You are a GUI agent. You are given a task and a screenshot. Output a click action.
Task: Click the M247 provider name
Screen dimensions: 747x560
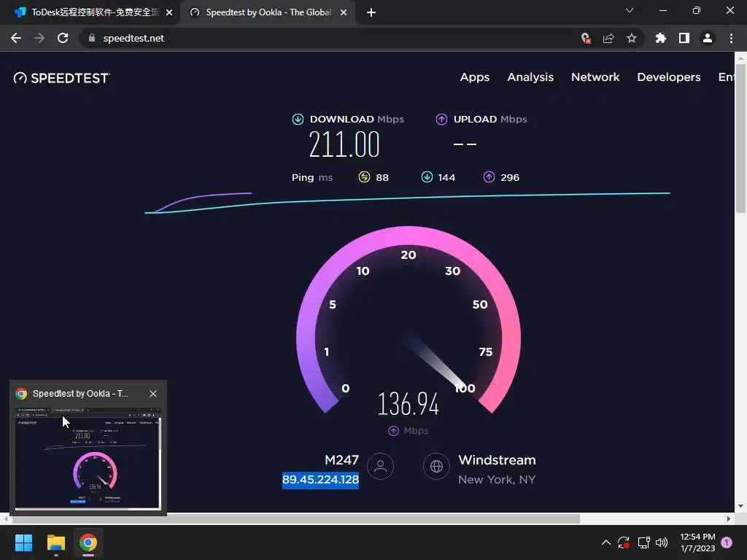(x=341, y=460)
